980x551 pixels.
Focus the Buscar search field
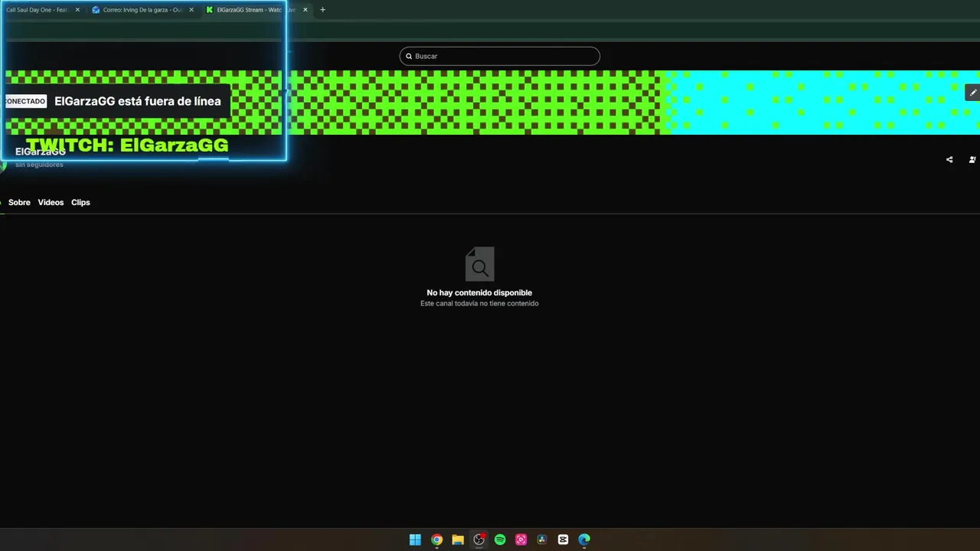[499, 56]
